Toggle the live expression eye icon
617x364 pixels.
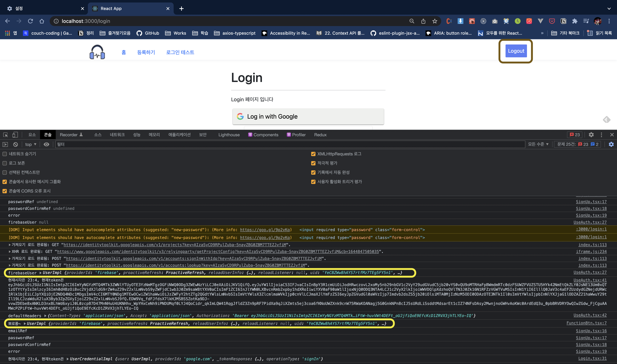pos(46,144)
